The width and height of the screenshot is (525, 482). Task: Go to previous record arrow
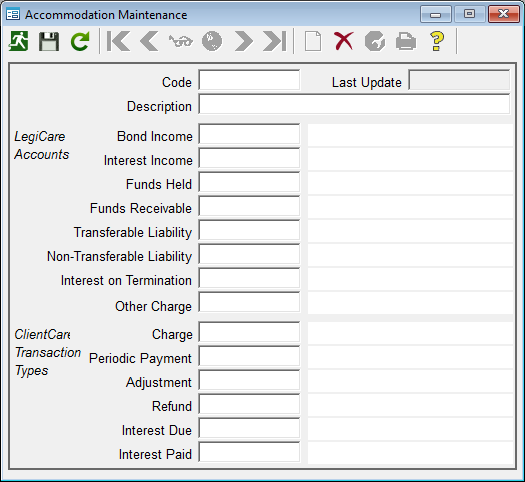click(x=149, y=41)
